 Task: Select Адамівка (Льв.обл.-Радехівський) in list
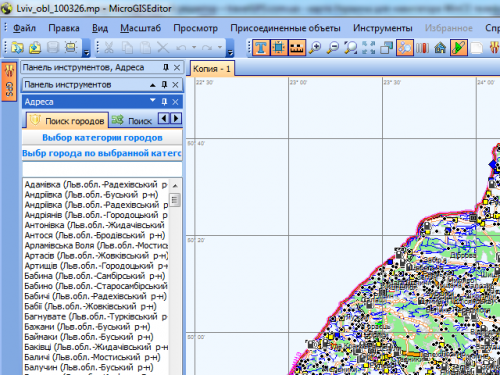tap(96, 184)
